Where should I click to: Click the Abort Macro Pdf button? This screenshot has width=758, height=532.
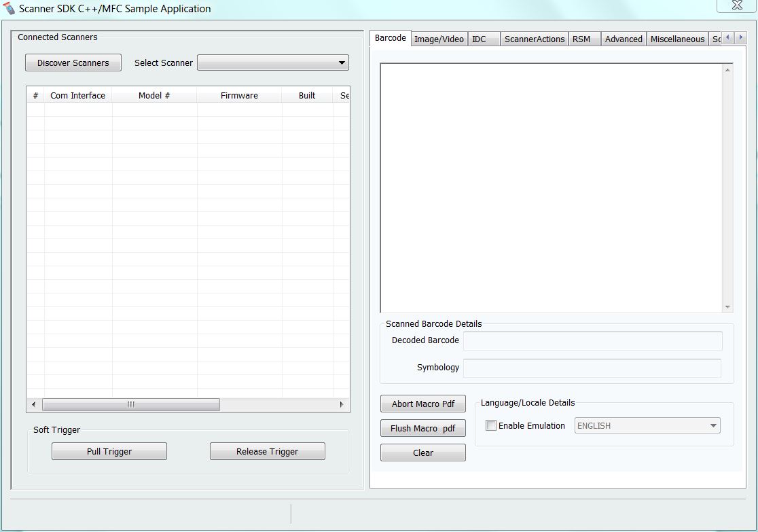(423, 404)
